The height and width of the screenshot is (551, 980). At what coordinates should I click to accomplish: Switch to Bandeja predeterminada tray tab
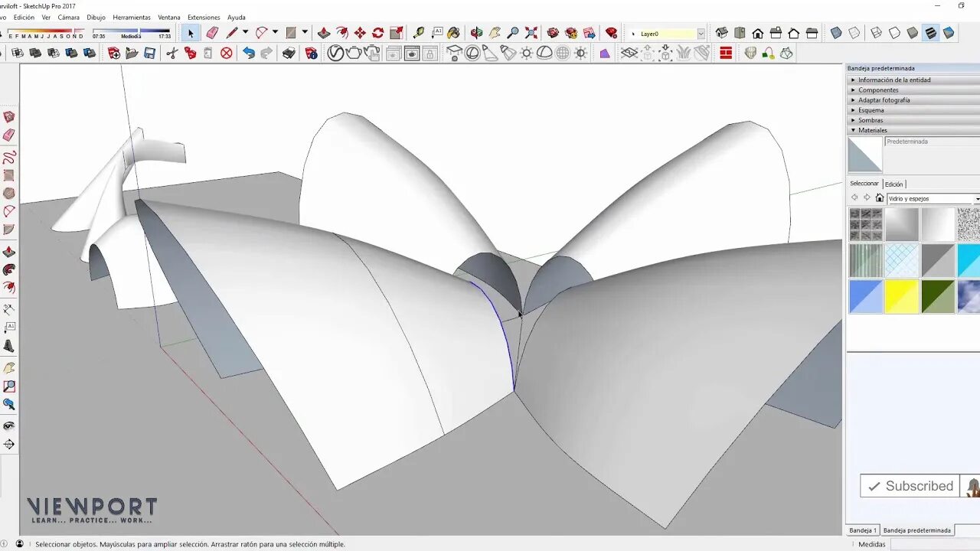pos(917,530)
